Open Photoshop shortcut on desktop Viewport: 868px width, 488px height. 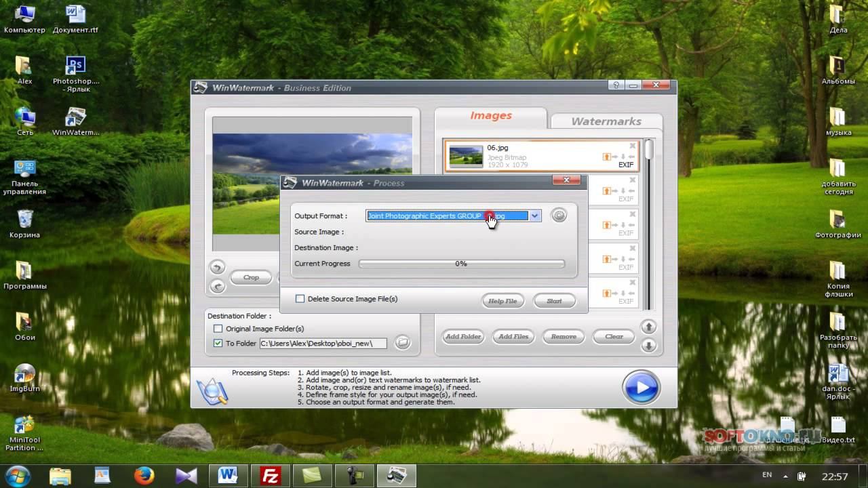pos(76,75)
